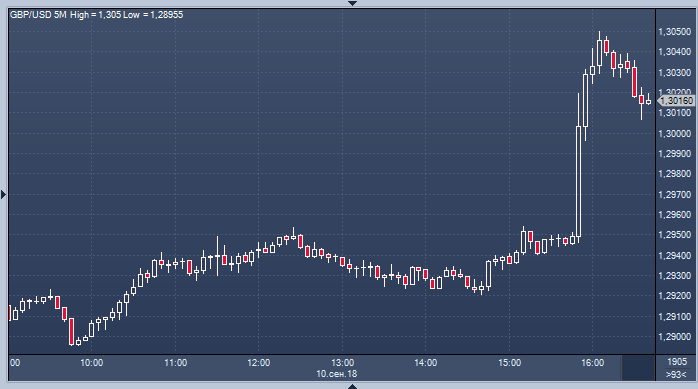Viewport: 698px width, 389px height.
Task: Click the Low = 1,28955 readout
Action: pyautogui.click(x=153, y=15)
